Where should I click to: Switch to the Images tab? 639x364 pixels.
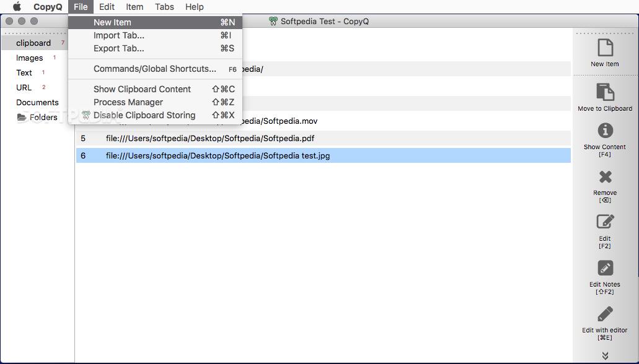[x=29, y=58]
